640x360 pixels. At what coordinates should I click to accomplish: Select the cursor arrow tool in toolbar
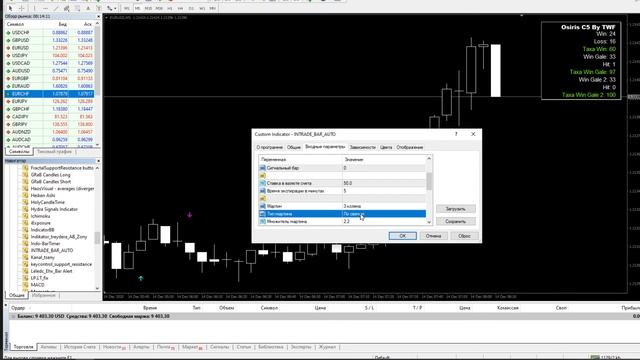pos(10,8)
